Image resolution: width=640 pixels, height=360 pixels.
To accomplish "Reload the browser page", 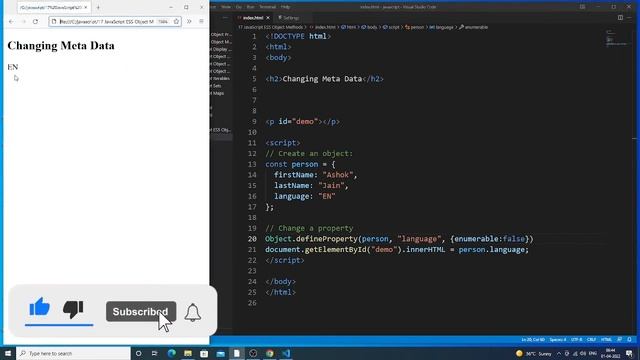I will (x=36, y=22).
